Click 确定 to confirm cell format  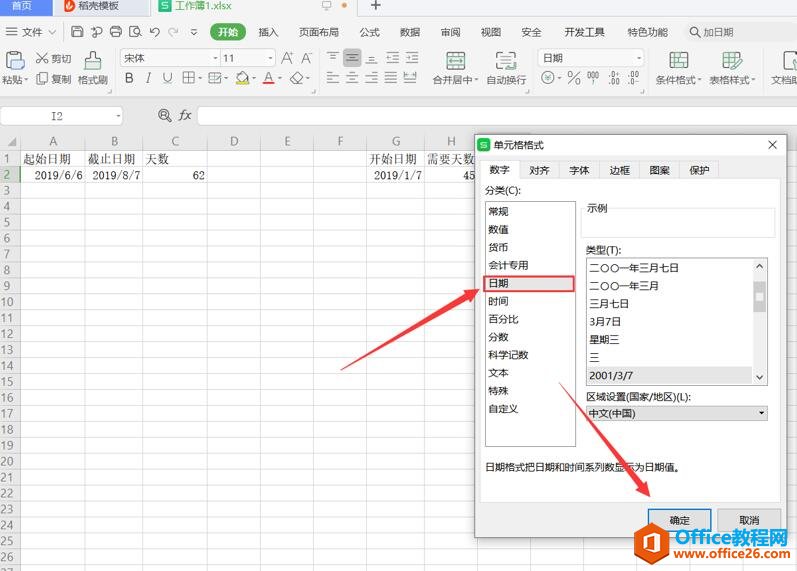pyautogui.click(x=680, y=520)
